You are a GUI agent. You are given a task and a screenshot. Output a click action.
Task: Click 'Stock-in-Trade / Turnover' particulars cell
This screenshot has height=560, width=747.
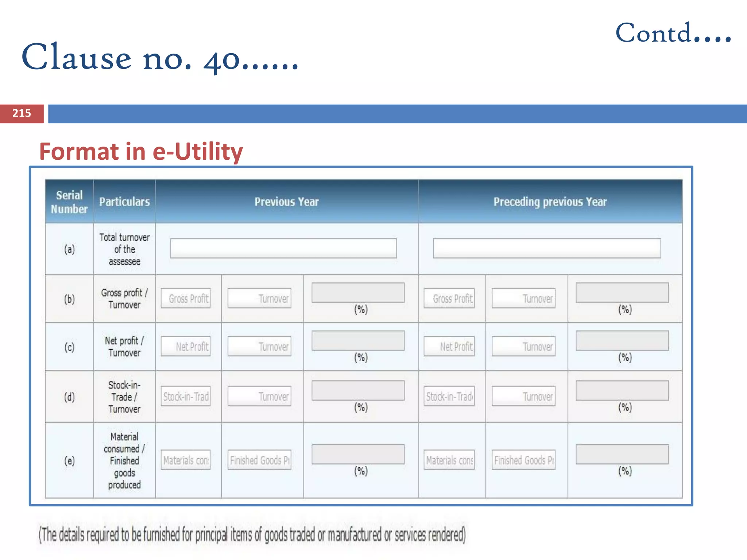click(x=124, y=397)
